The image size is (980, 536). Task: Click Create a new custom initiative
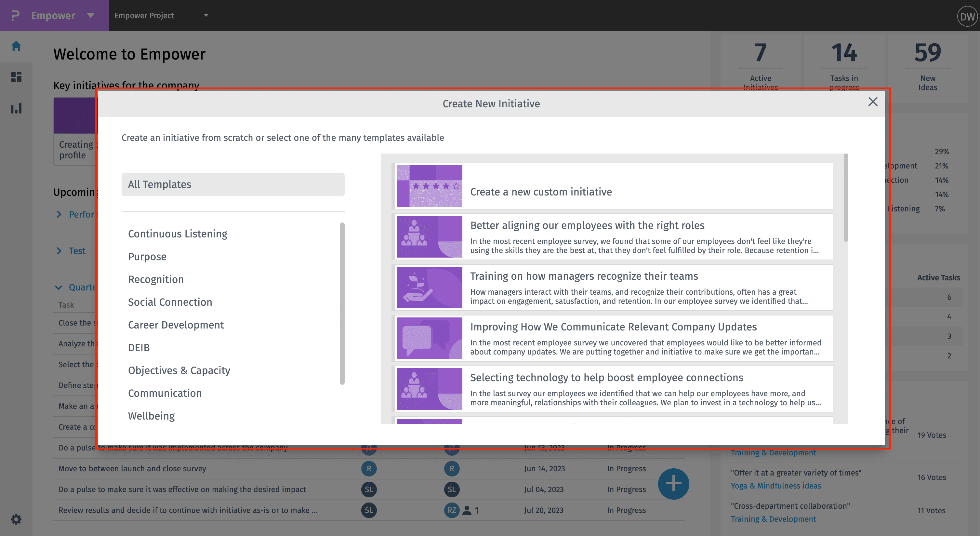(541, 192)
